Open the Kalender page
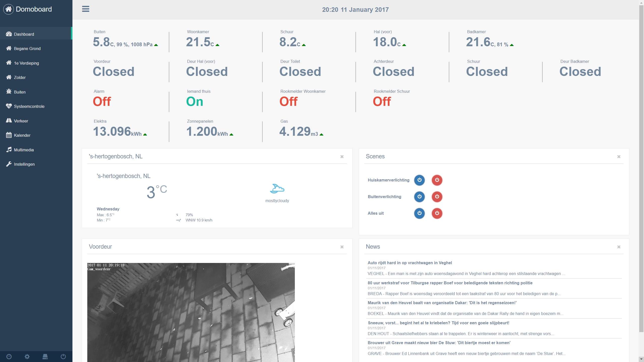Image resolution: width=644 pixels, height=362 pixels. click(36, 135)
